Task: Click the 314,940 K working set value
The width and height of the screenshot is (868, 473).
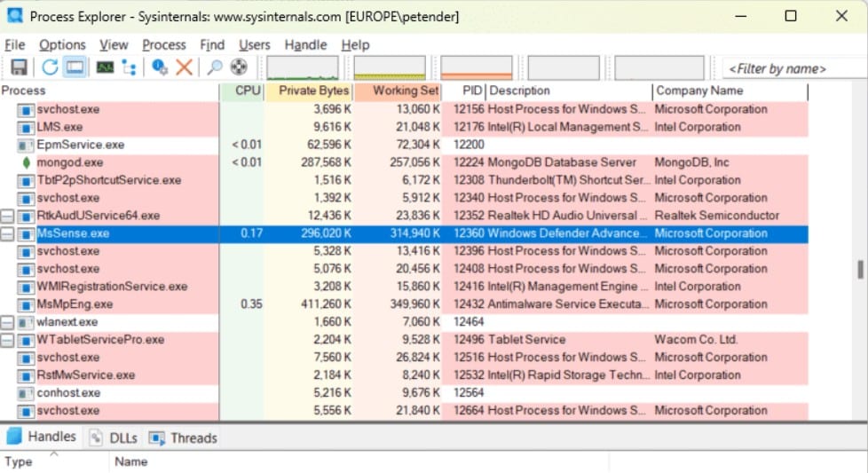Action: click(x=414, y=233)
